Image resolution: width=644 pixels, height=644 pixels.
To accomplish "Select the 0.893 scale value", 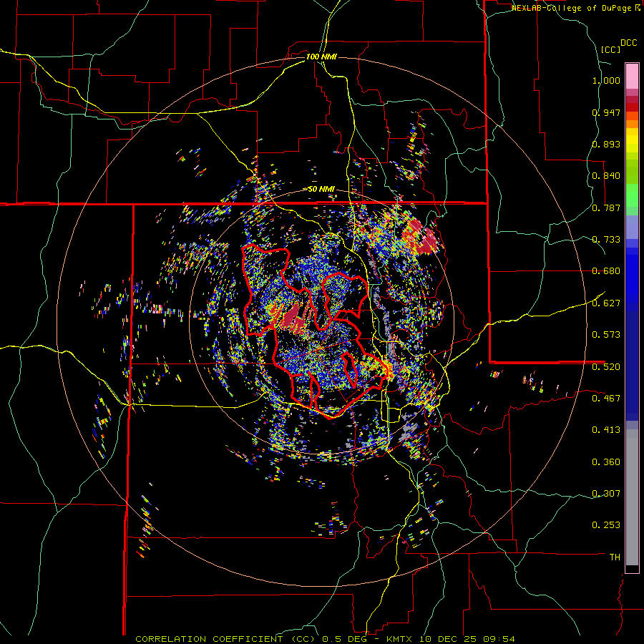I will tap(606, 144).
